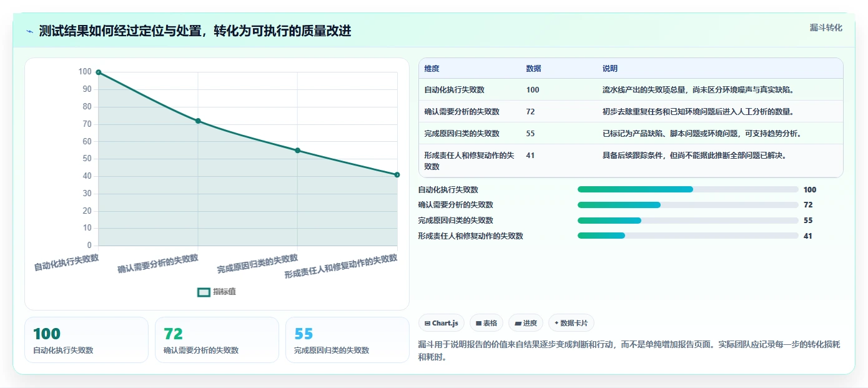Image resolution: width=868 pixels, height=388 pixels.
Task: Toggle the 指标值 legend swatch
Action: pyautogui.click(x=204, y=292)
